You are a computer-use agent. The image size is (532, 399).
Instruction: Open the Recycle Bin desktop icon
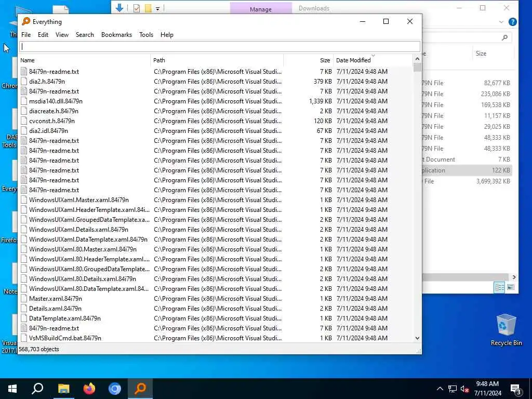[x=506, y=330]
